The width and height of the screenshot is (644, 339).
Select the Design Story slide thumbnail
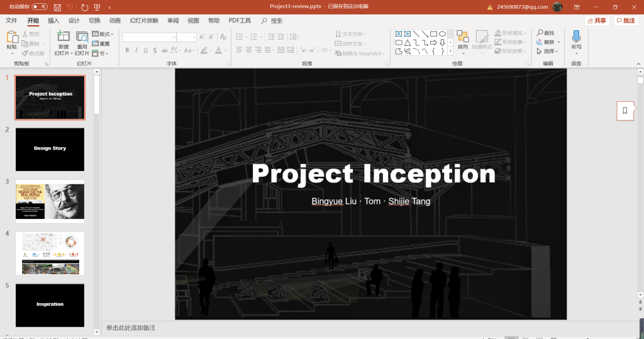tap(50, 149)
